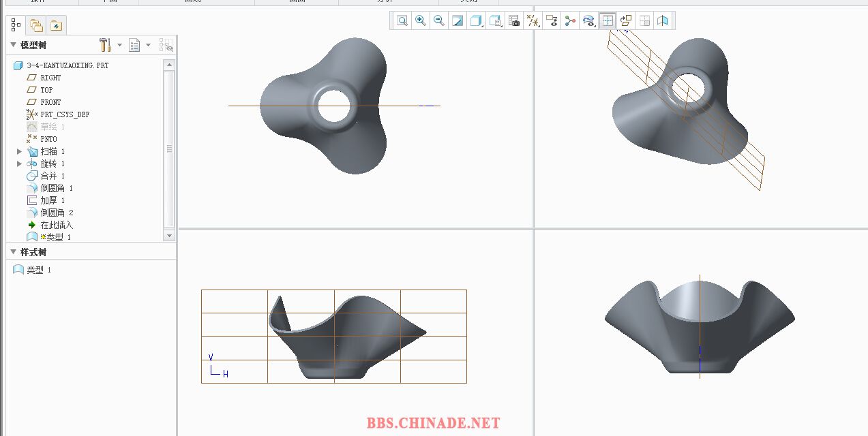
Task: Select the 旋转 1 revolve feature
Action: pos(53,163)
